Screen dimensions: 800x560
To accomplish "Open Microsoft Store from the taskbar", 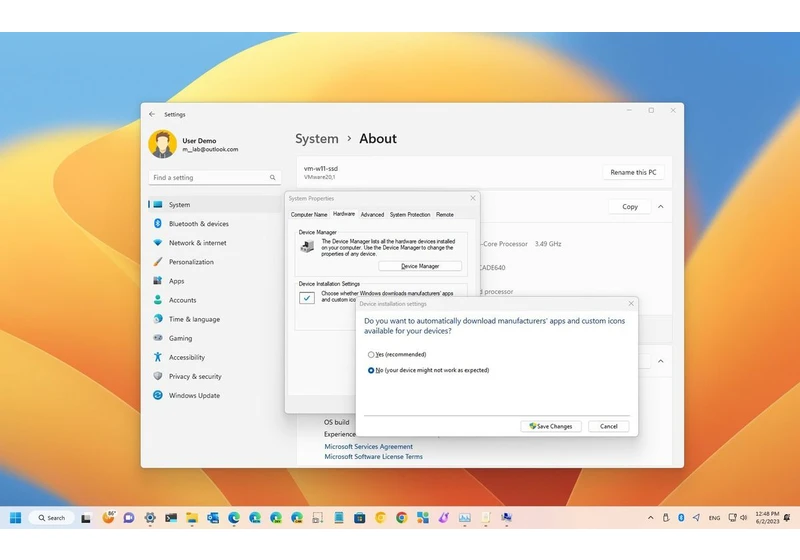I will [360, 518].
